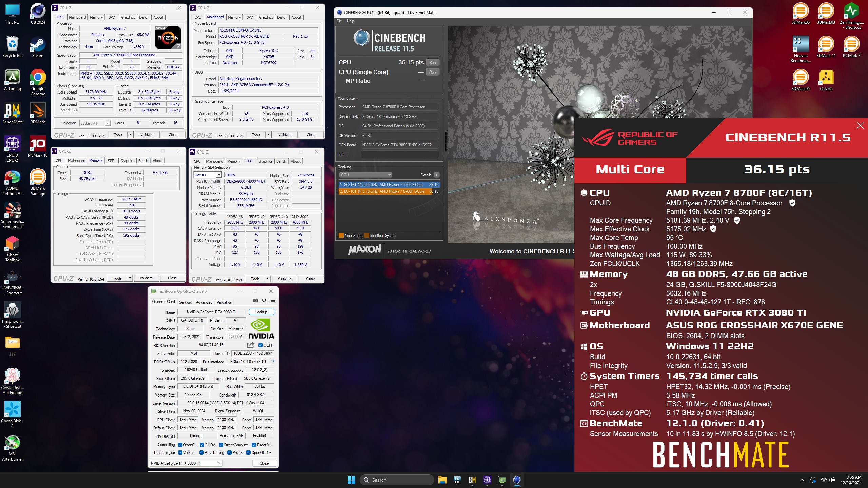
Task: Click Validate in the CPU-Z CPU window
Action: (x=147, y=135)
